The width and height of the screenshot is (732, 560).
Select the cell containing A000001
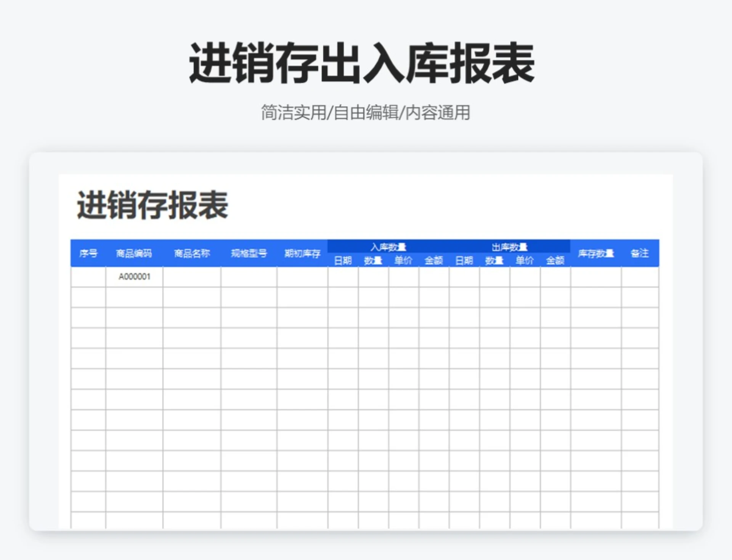[x=134, y=277]
